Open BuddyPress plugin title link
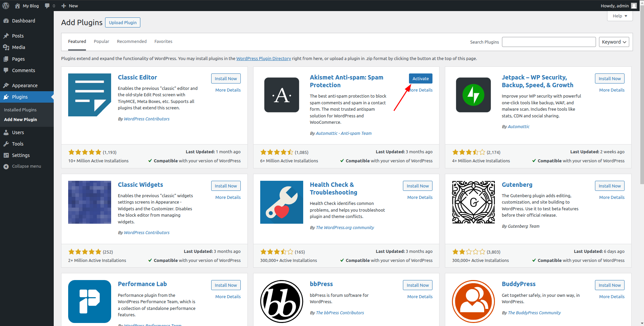 click(518, 284)
